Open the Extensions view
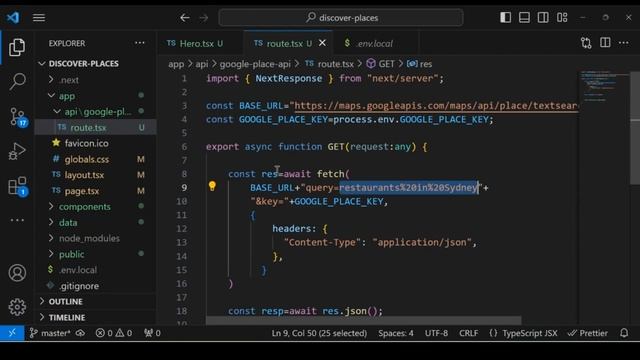The height and width of the screenshot is (360, 640). click(18, 187)
